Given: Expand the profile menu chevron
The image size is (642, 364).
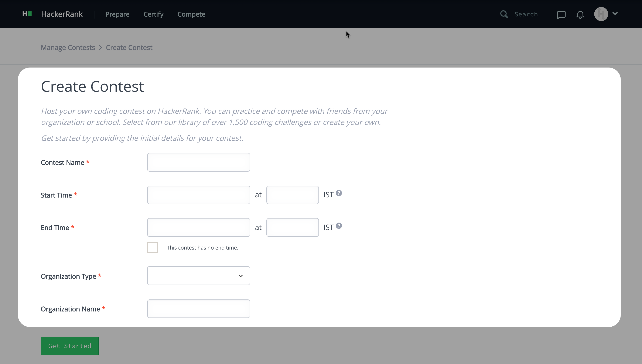Looking at the screenshot, I should 615,14.
